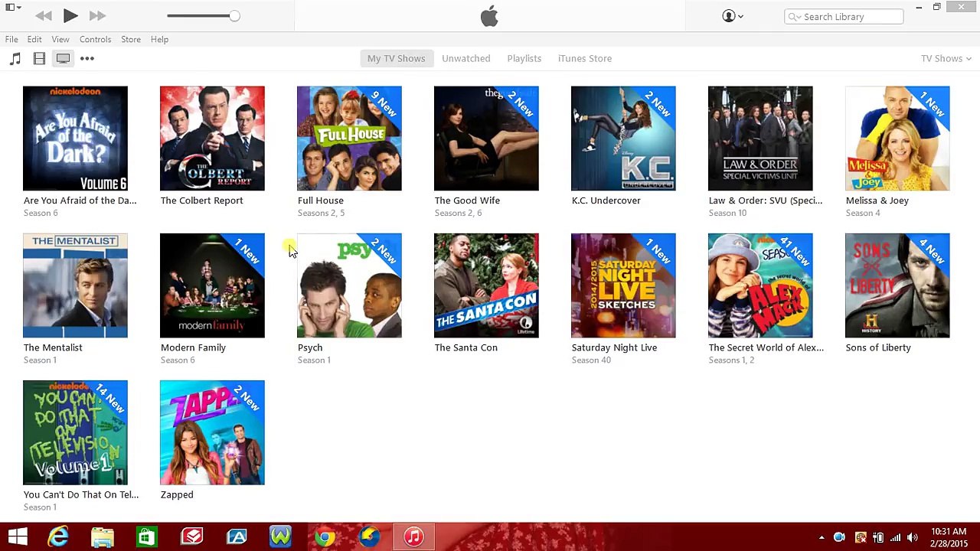Open the Help menu
This screenshot has width=980, height=551.
click(x=159, y=39)
